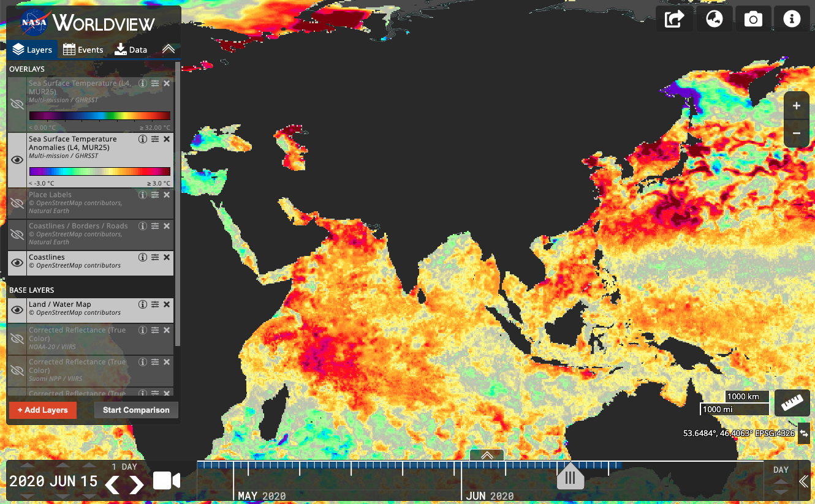Show the NOAA-20 Corrected Reflectance layer
This screenshot has height=504, width=815.
coord(17,339)
